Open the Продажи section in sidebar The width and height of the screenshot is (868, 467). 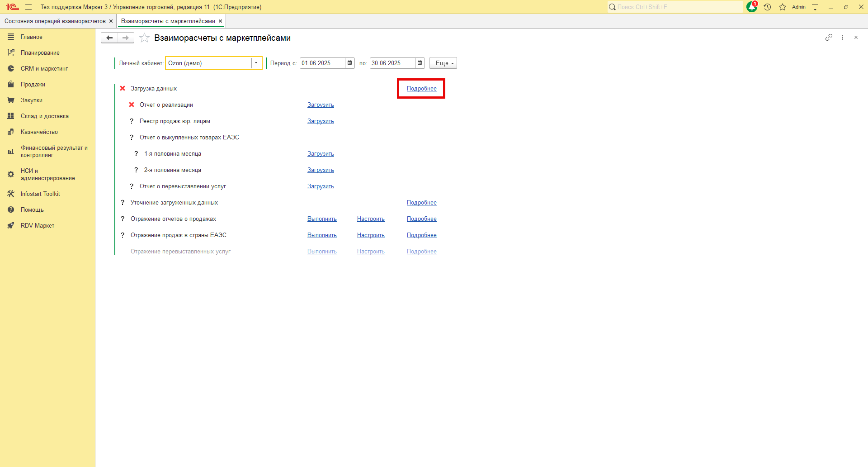(x=33, y=85)
